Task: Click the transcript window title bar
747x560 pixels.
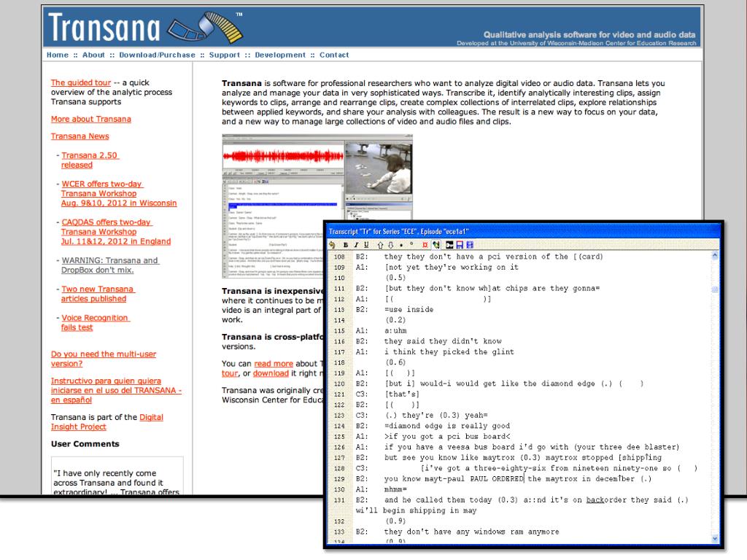Action: (523, 231)
